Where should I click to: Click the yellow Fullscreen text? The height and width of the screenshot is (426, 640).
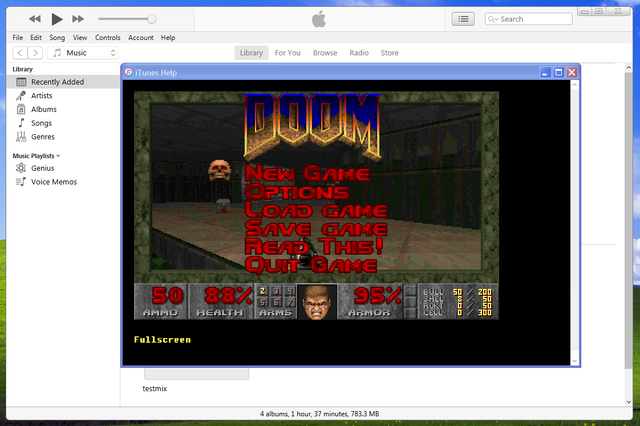[162, 339]
